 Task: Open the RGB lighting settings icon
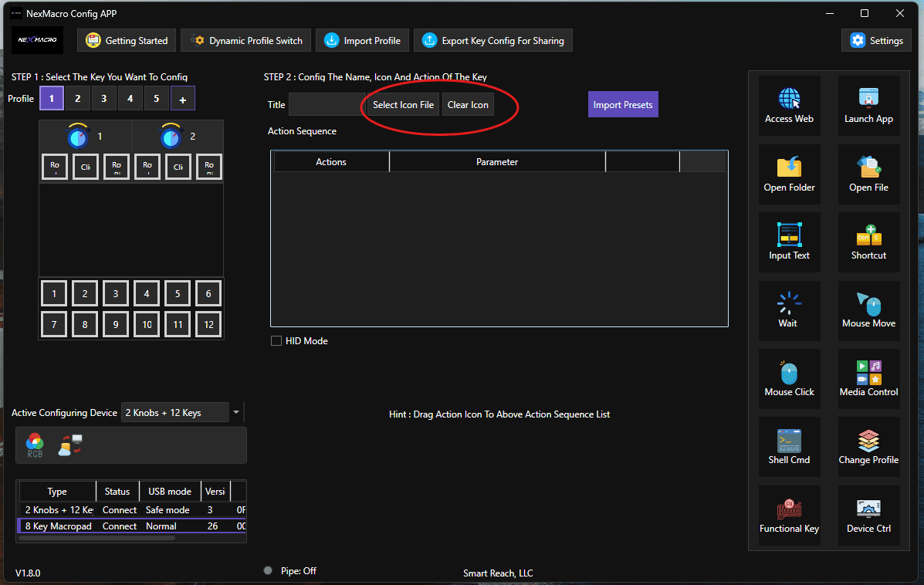click(x=35, y=445)
